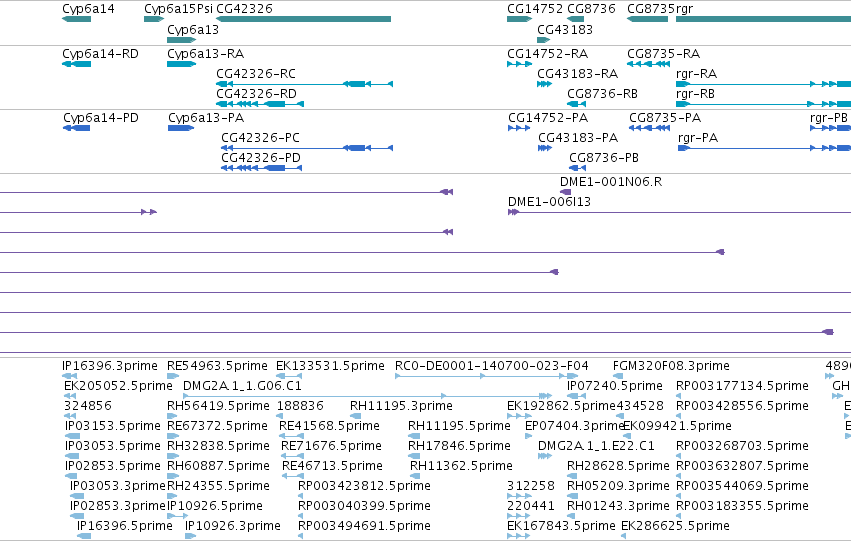Select the 188836 feature label
The height and width of the screenshot is (541, 851).
pos(300,406)
